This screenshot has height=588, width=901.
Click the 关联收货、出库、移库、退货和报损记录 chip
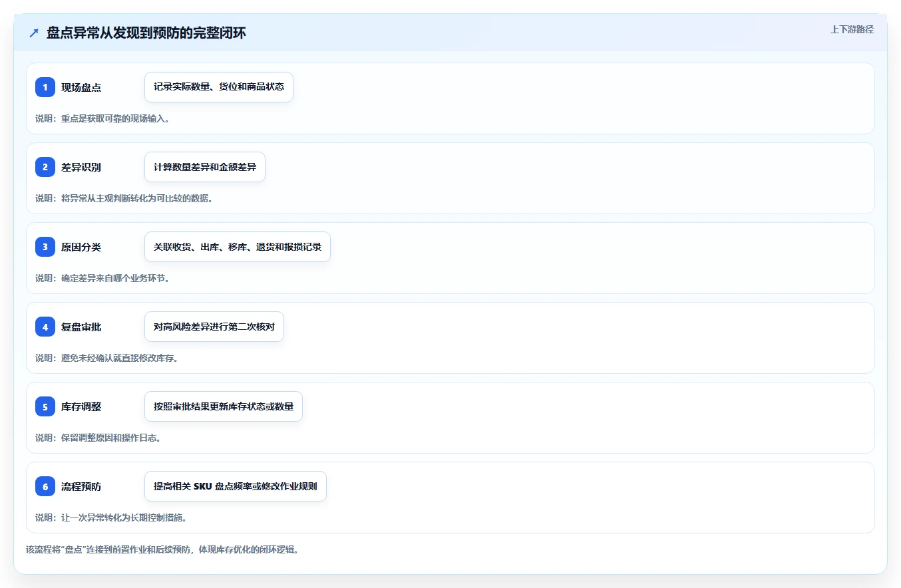click(238, 247)
